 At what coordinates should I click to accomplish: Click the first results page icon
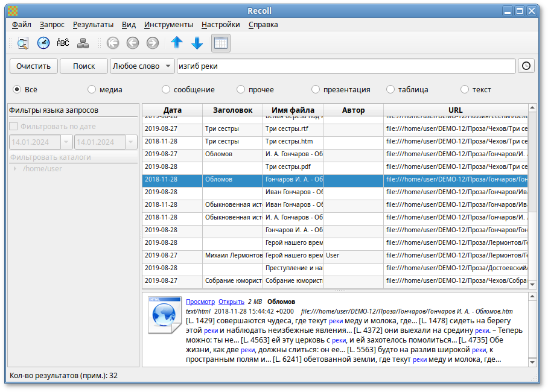[x=113, y=43]
